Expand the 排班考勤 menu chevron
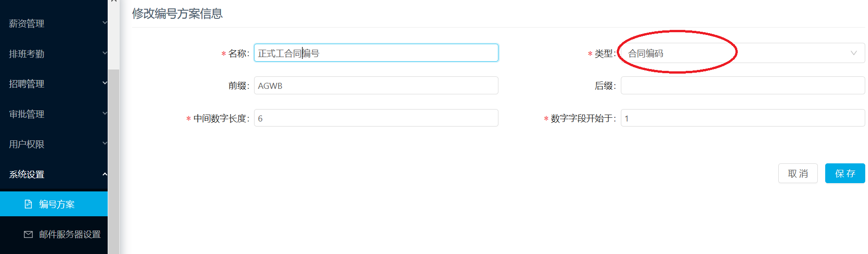Screen dimensions: 868x254 (104, 53)
